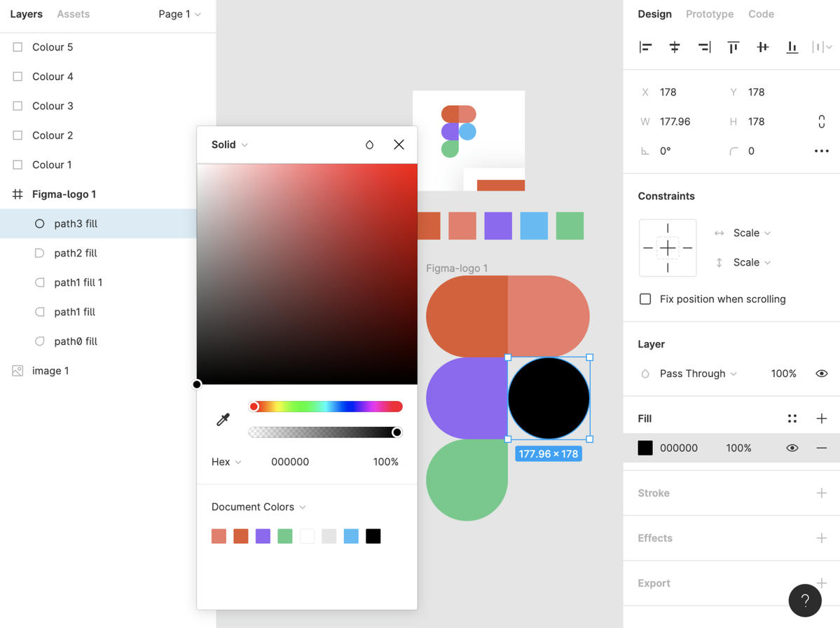Viewport: 840px width, 628px height.
Task: Click the width field 177.96
Action: pos(675,122)
